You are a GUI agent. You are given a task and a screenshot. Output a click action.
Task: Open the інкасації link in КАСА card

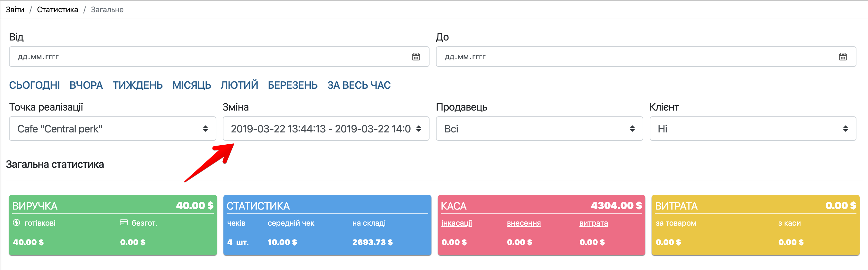[x=456, y=223]
